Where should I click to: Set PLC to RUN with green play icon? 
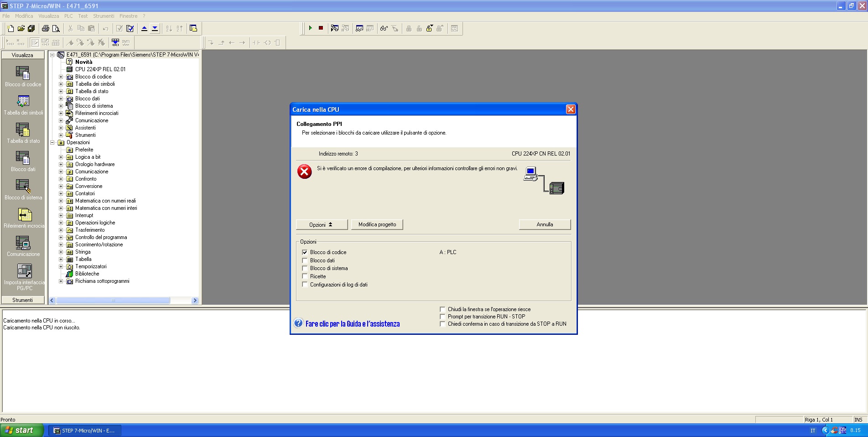pyautogui.click(x=310, y=28)
